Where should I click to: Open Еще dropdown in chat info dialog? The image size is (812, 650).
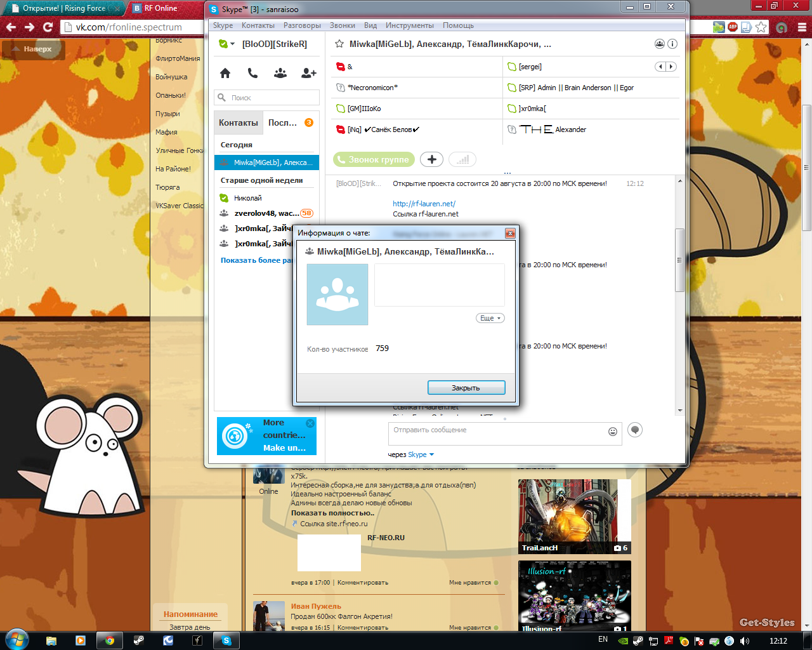point(490,318)
